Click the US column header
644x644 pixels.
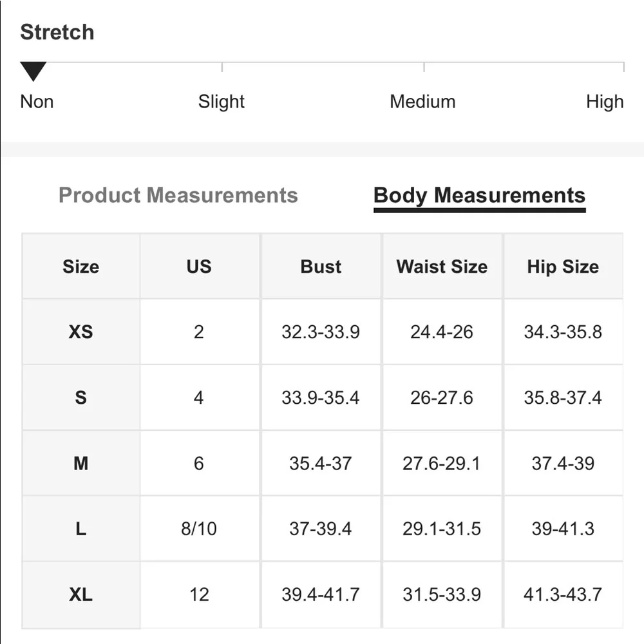click(199, 267)
